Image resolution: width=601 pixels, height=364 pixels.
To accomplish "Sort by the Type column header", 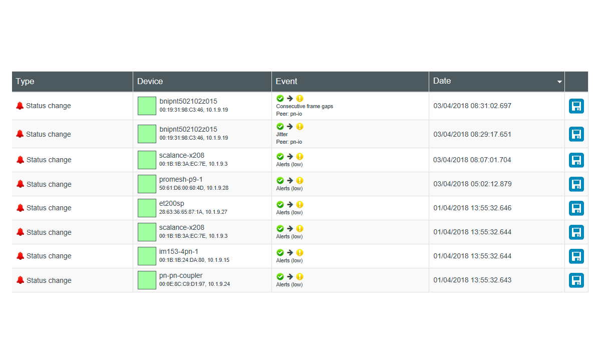I will [x=25, y=82].
